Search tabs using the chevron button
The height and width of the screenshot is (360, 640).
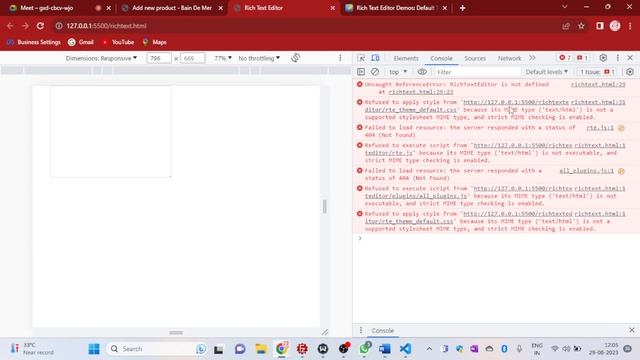point(564,7)
